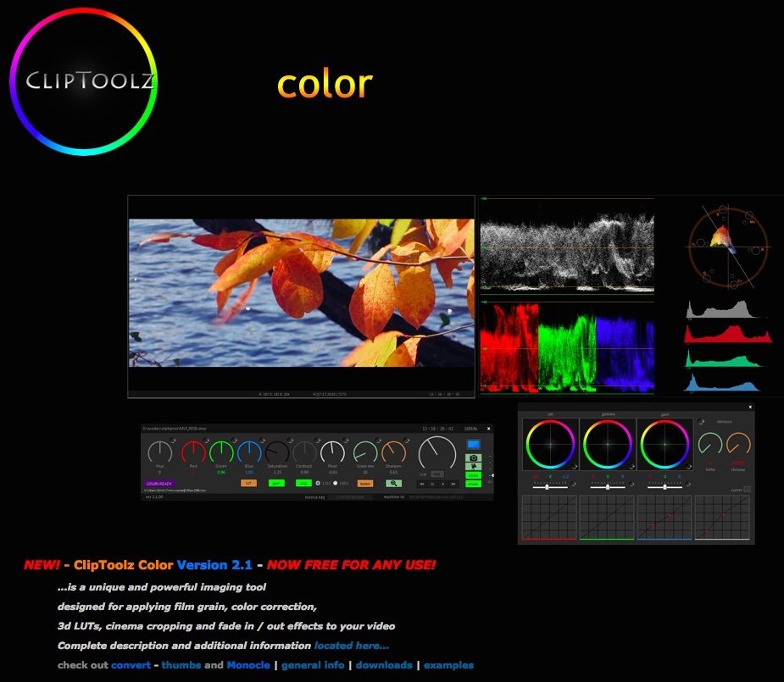Click the gamma level slider handle

point(608,486)
